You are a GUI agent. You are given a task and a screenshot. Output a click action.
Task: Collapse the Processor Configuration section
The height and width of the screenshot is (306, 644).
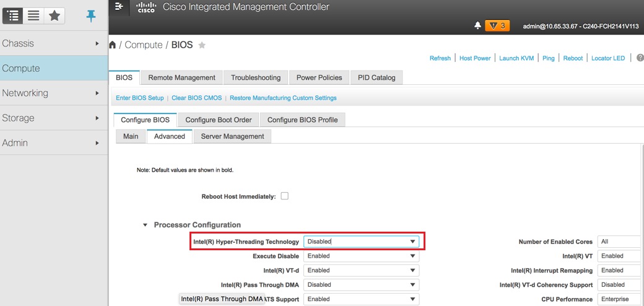click(x=145, y=225)
